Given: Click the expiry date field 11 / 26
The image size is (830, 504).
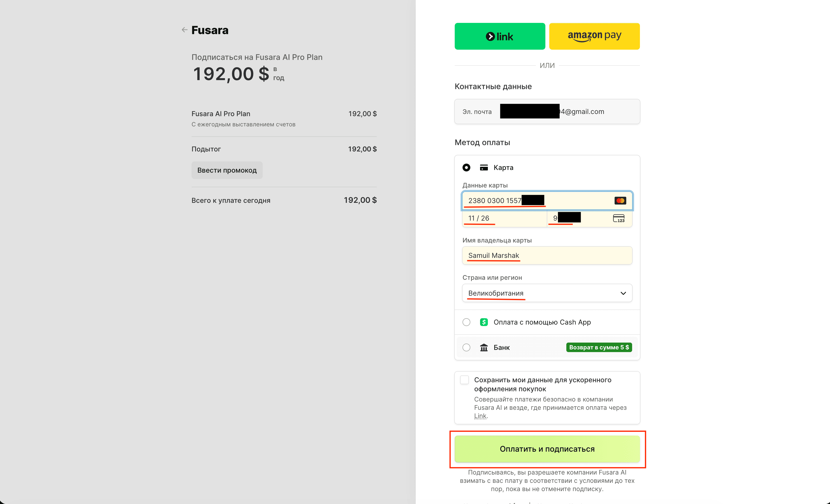Looking at the screenshot, I should [504, 218].
